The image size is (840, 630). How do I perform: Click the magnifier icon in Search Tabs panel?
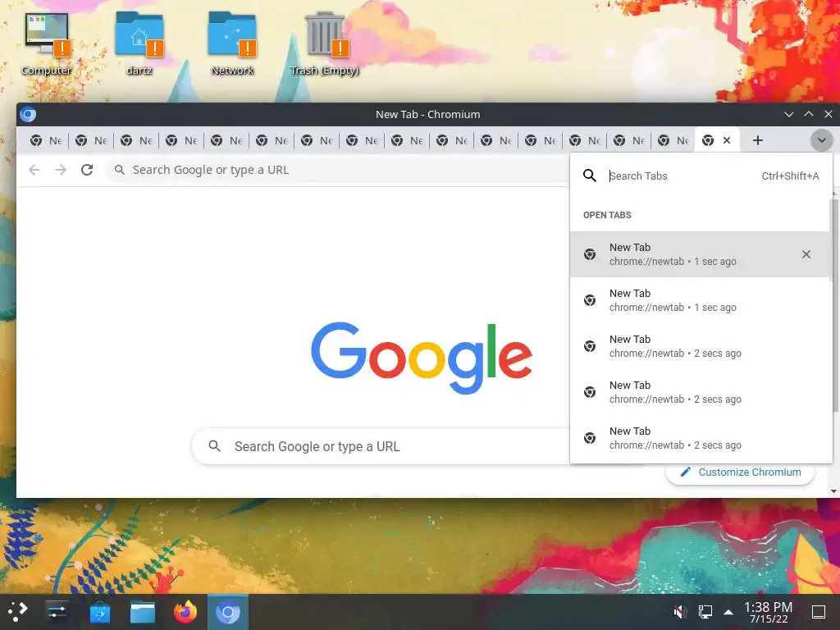[589, 176]
